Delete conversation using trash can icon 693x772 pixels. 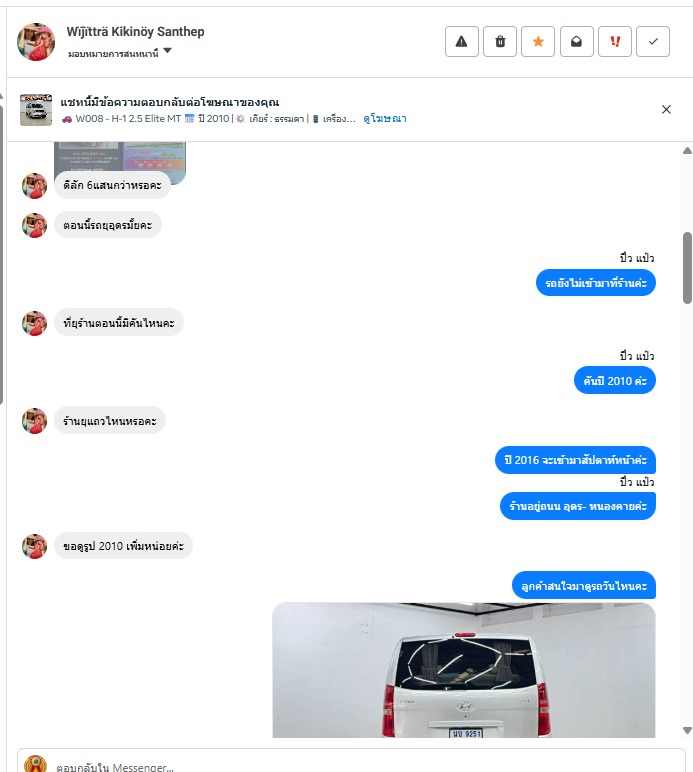[500, 41]
